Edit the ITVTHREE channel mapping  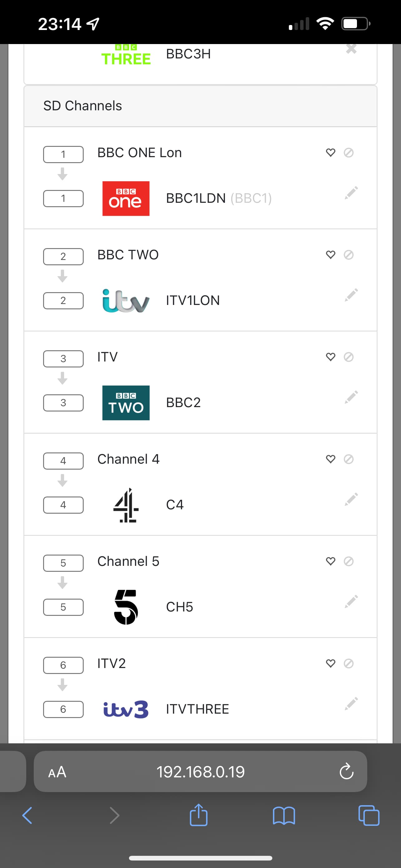351,704
